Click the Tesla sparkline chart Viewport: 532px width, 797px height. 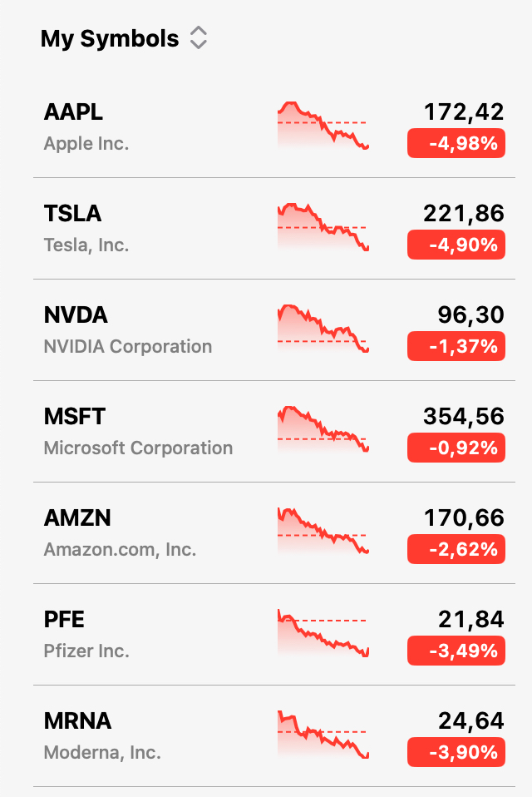(323, 227)
